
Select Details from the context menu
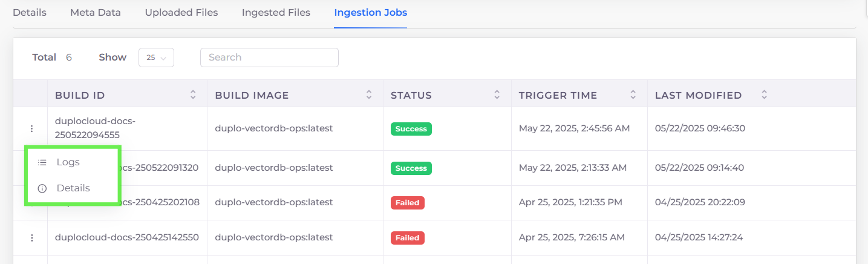[x=73, y=188]
